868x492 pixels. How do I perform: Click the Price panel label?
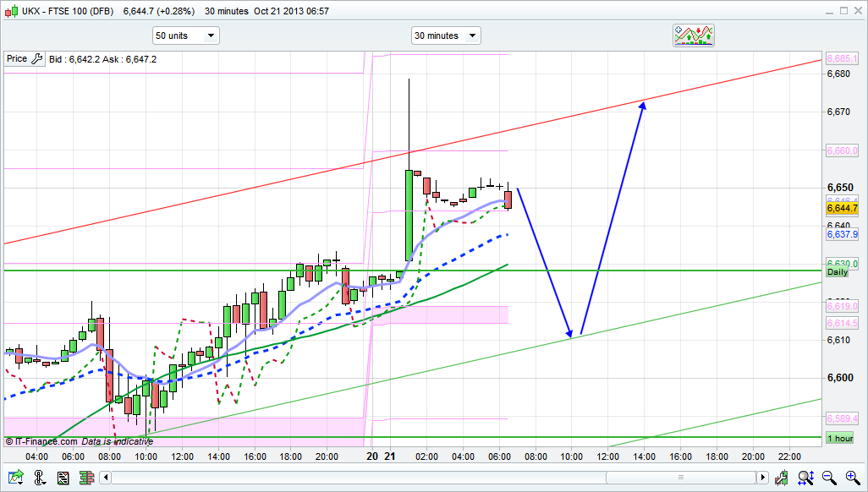[x=16, y=59]
